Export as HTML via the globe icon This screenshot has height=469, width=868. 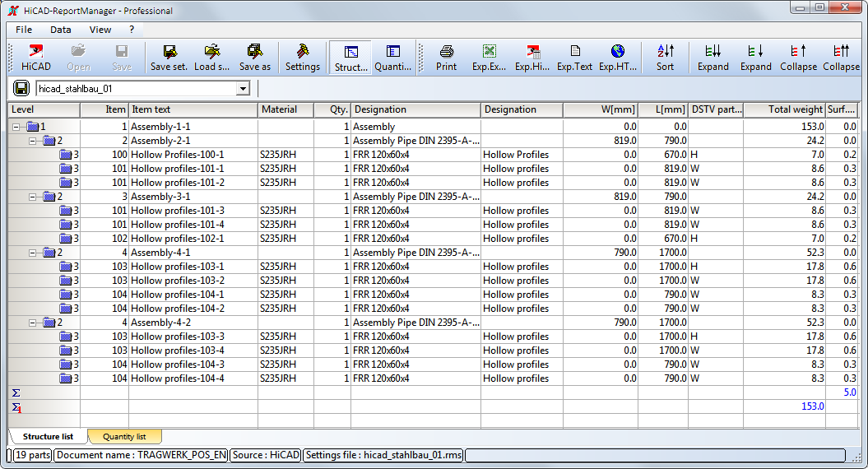pos(617,58)
